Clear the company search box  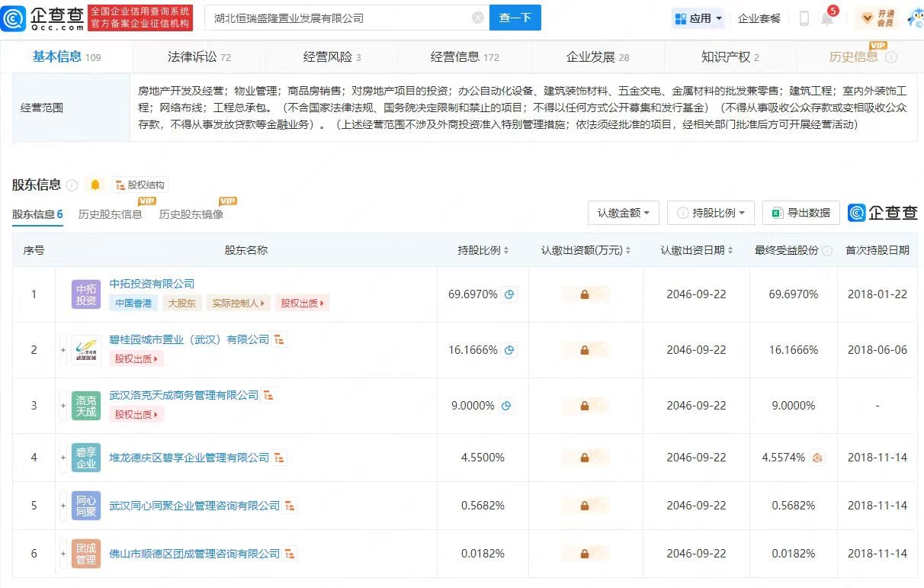tap(478, 18)
